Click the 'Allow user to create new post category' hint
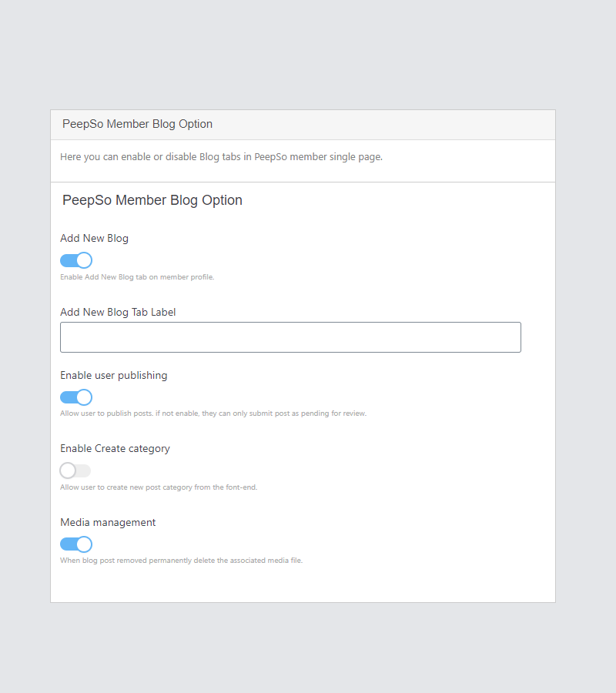 (158, 487)
